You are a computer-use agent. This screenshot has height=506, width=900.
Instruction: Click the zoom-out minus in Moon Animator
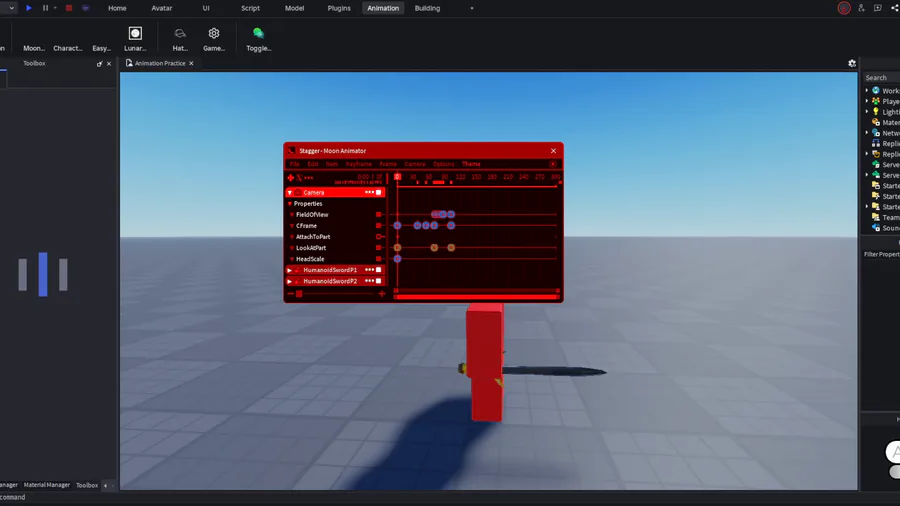click(x=290, y=294)
